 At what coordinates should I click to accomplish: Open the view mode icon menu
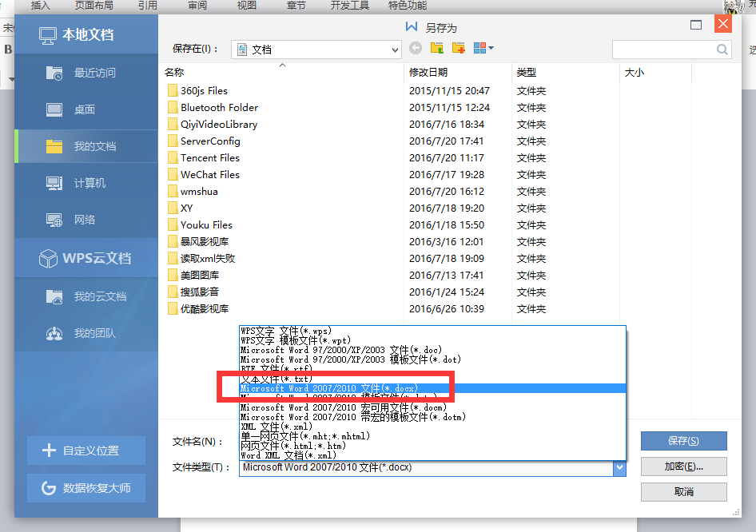pyautogui.click(x=483, y=48)
